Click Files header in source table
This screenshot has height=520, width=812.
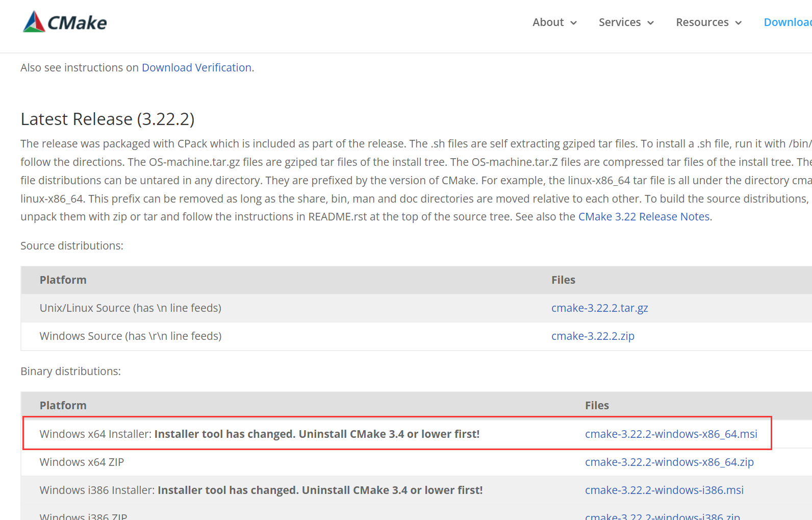click(563, 280)
